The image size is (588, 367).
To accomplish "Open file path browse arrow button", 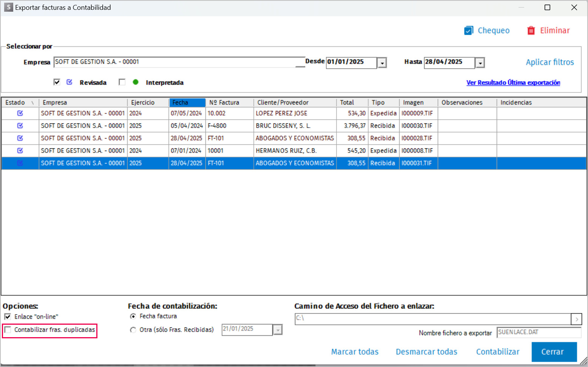I will (576, 319).
